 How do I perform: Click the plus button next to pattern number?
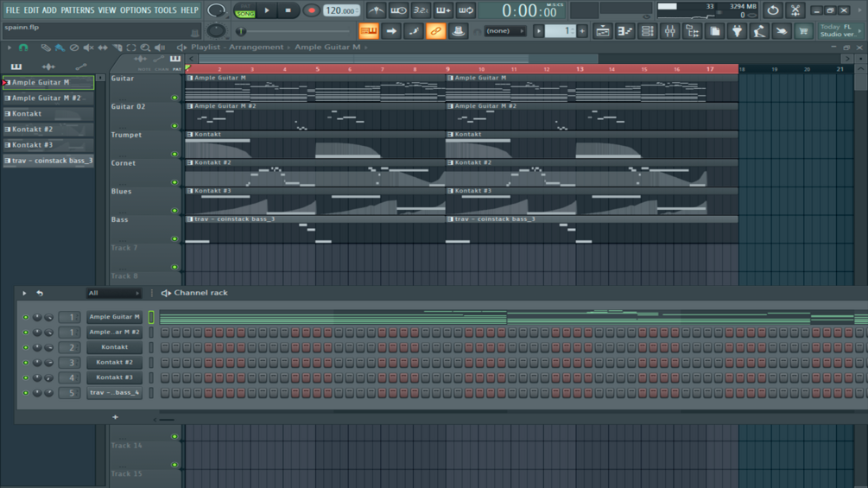[582, 32]
